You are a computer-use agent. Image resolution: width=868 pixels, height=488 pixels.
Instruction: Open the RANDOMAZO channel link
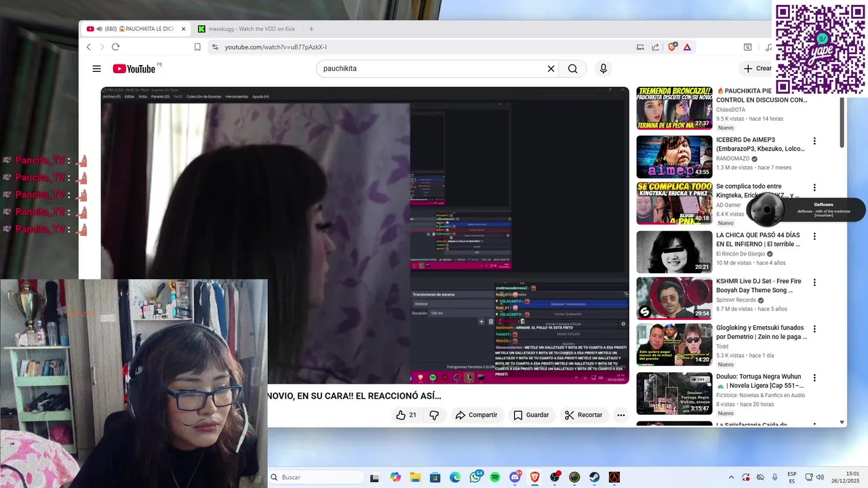coord(732,159)
